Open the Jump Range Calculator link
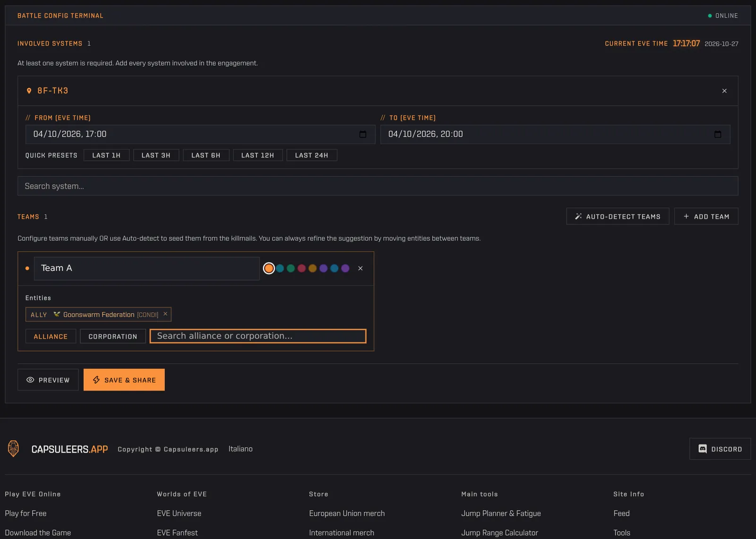The width and height of the screenshot is (756, 539). point(499,533)
